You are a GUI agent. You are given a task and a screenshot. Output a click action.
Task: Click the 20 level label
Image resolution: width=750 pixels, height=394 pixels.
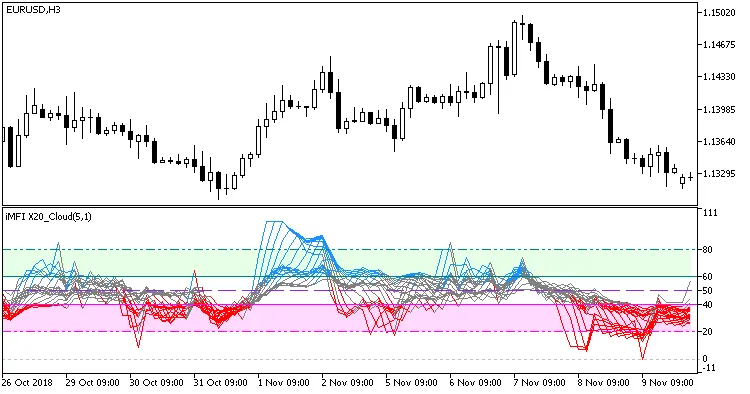(x=708, y=332)
